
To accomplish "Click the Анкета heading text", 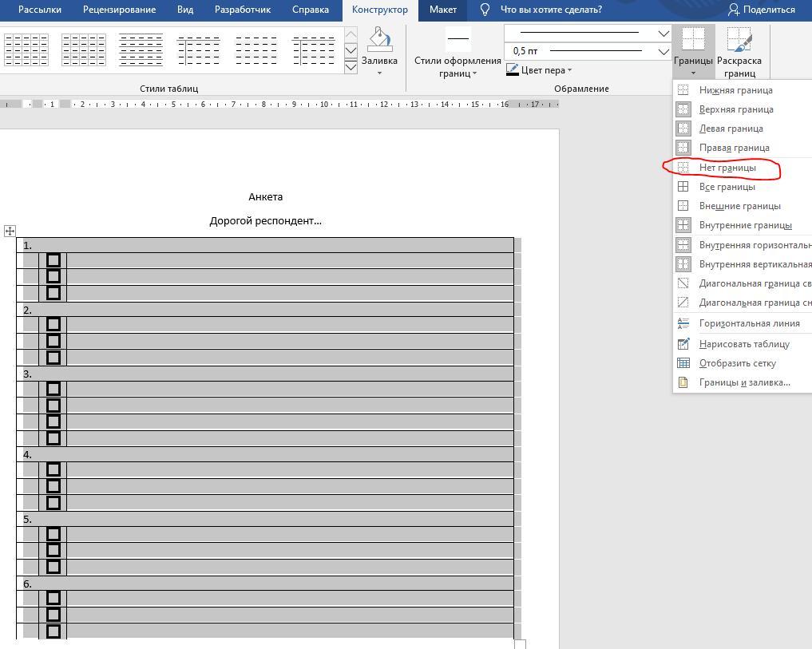I will (x=266, y=197).
